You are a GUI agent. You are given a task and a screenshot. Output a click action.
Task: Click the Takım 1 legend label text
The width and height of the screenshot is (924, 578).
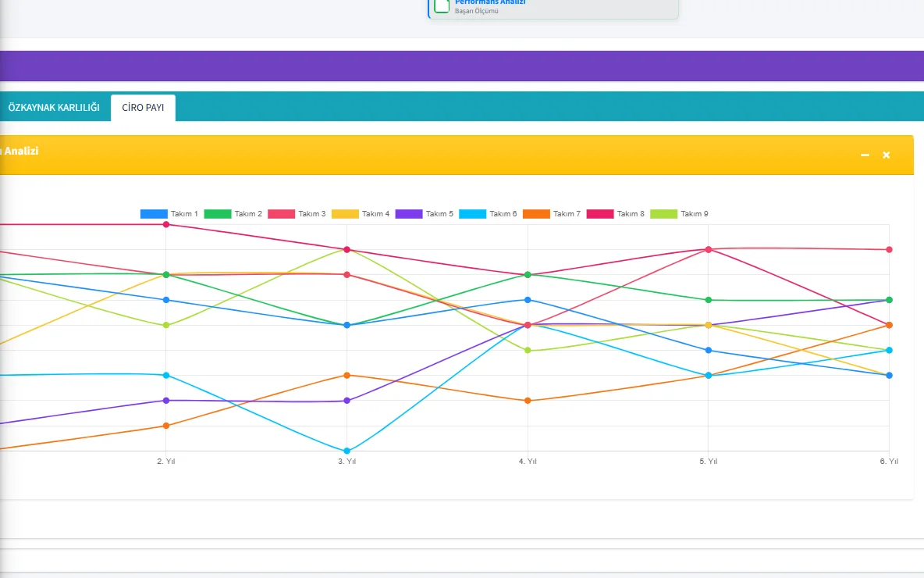point(184,213)
